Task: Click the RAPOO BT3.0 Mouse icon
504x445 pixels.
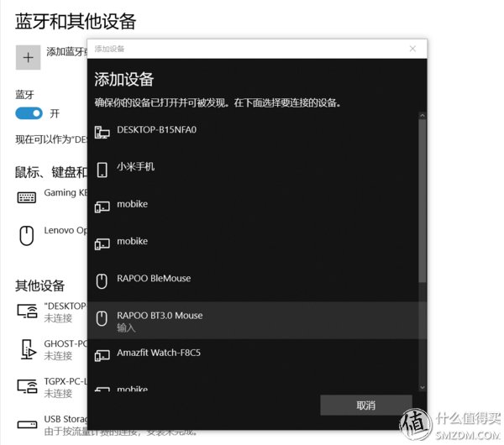Action: pos(102,318)
